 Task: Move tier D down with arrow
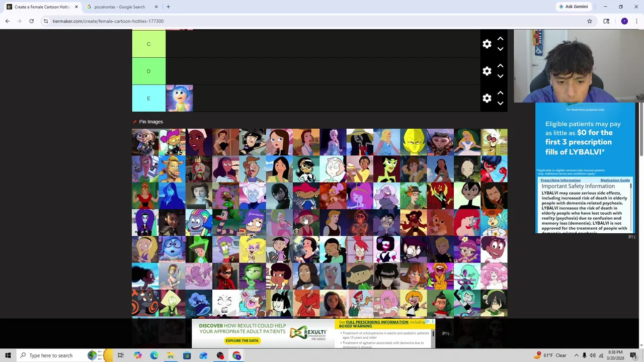pyautogui.click(x=500, y=76)
